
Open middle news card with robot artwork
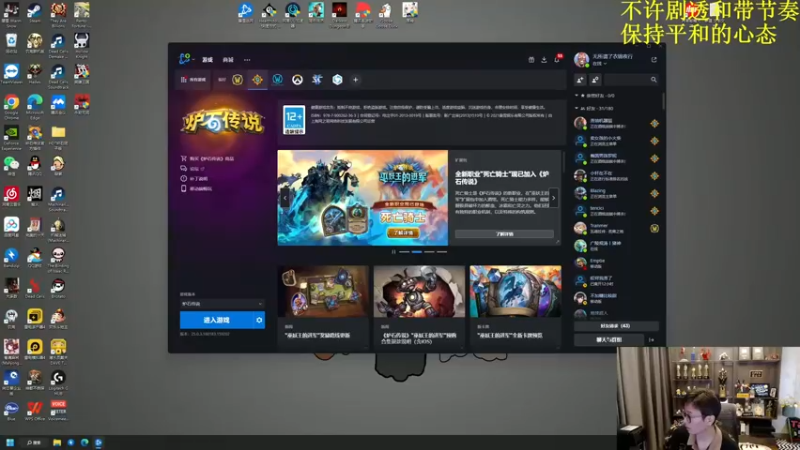(x=419, y=306)
